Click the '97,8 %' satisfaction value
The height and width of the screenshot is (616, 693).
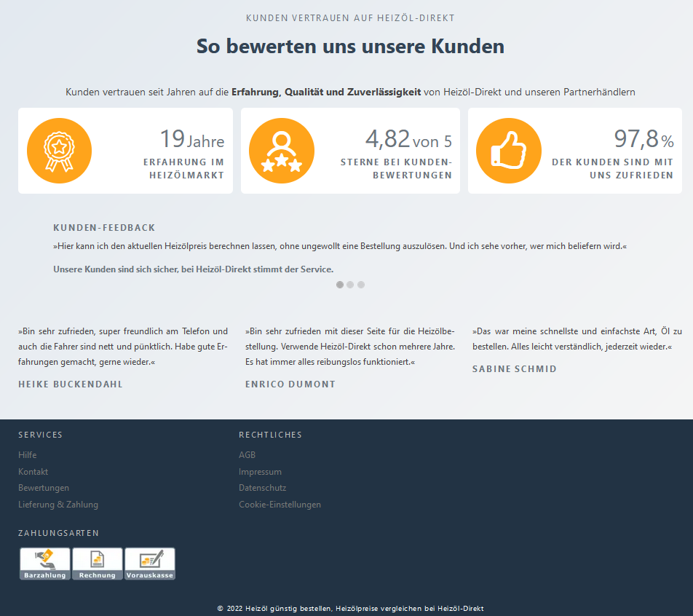644,139
